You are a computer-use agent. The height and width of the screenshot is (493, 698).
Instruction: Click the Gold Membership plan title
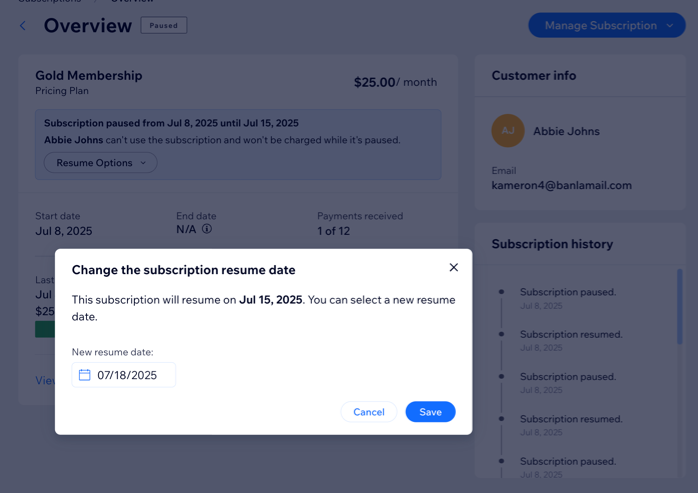point(89,75)
